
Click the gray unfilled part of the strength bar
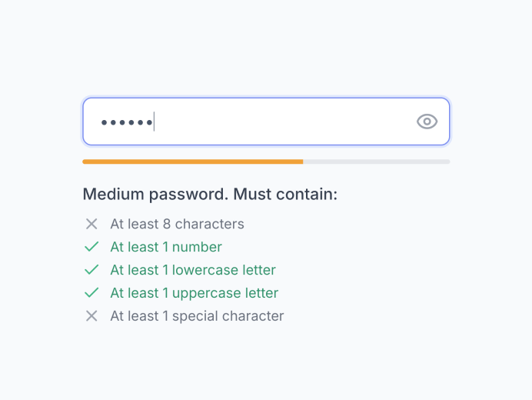pos(377,162)
